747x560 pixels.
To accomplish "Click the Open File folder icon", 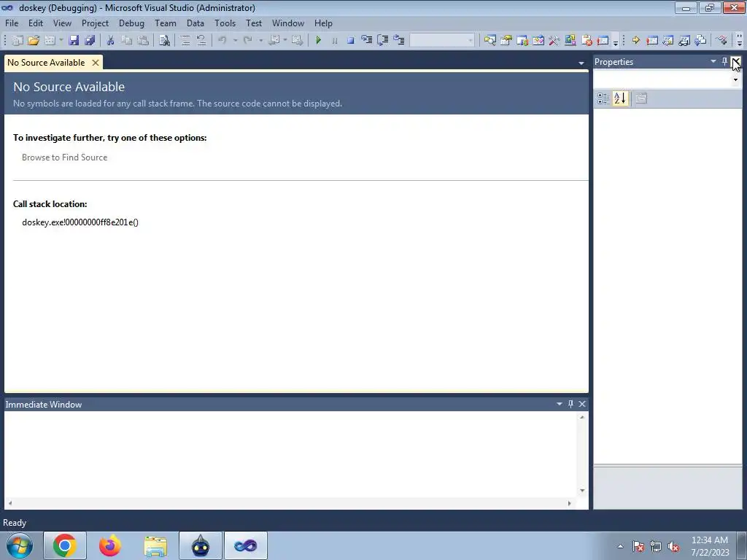I will click(34, 41).
